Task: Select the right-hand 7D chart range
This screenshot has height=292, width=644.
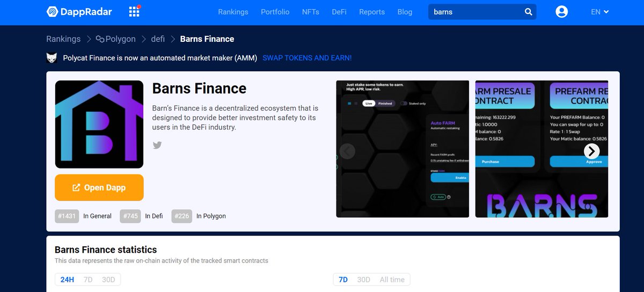Action: pyautogui.click(x=343, y=280)
